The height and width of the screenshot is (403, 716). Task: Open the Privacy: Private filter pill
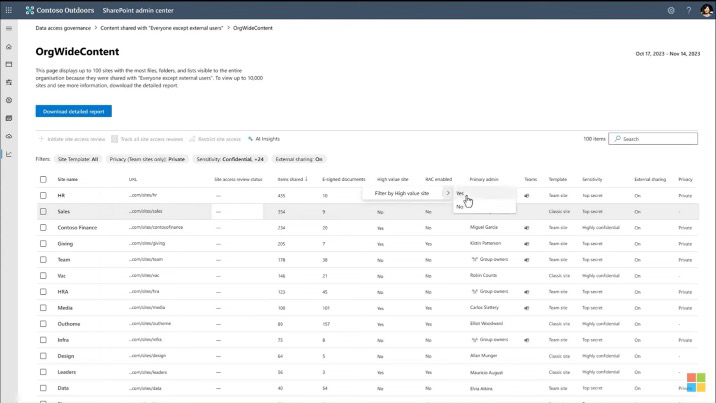click(147, 159)
